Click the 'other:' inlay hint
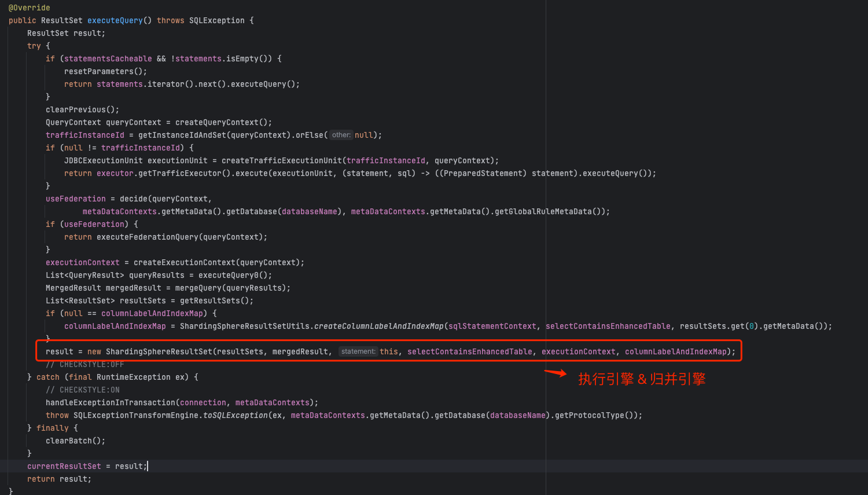Screen dimensions: 868x495 click(341, 135)
